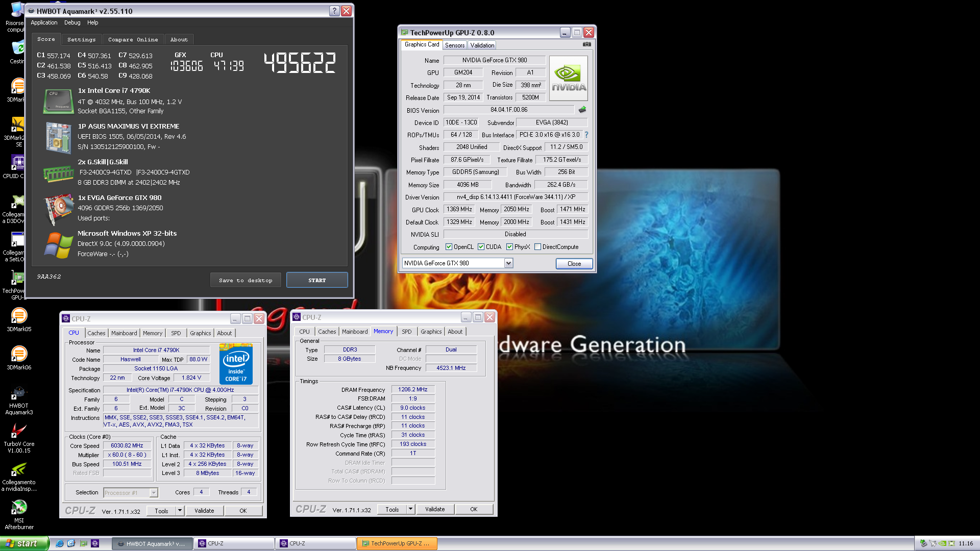The height and width of the screenshot is (551, 980).
Task: Click the Driver Version field in GPU-Z
Action: pos(516,197)
